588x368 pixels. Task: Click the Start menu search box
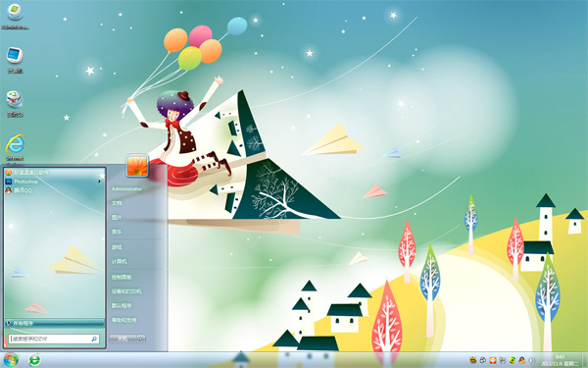coord(54,339)
